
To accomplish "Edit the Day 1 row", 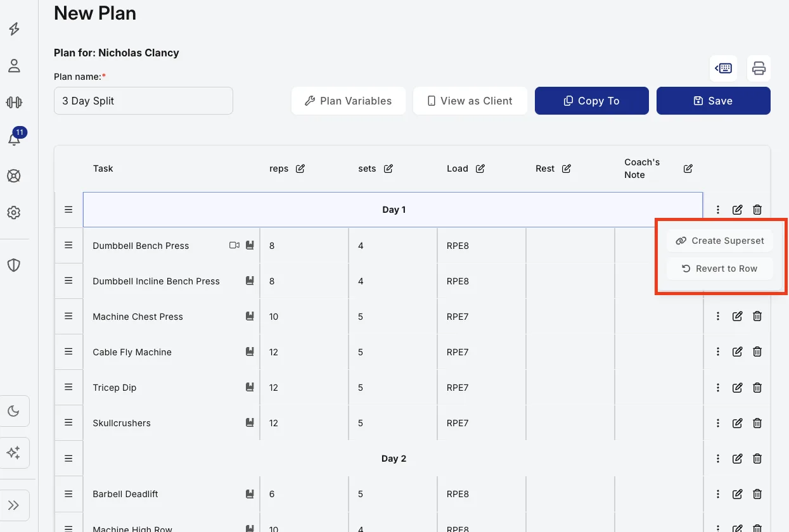I will coord(738,210).
